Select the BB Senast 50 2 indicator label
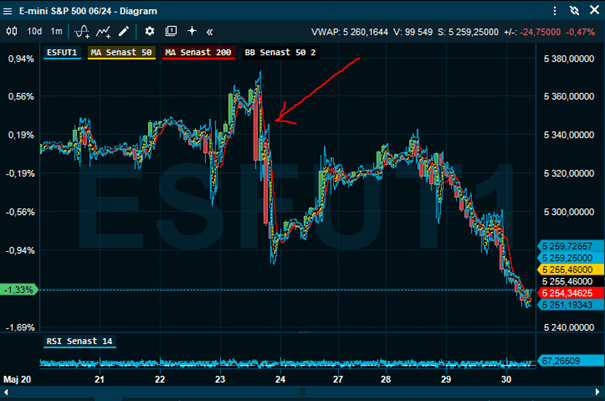The image size is (605, 401). [x=280, y=53]
